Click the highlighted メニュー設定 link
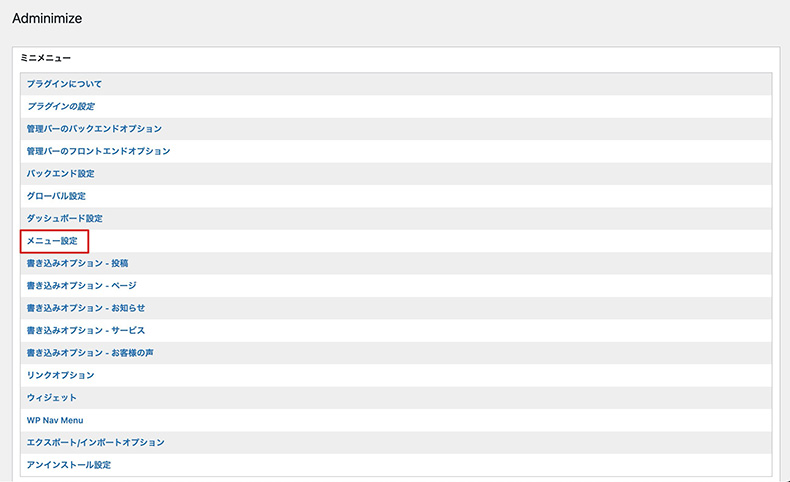Image resolution: width=790 pixels, height=482 pixels. click(52, 241)
